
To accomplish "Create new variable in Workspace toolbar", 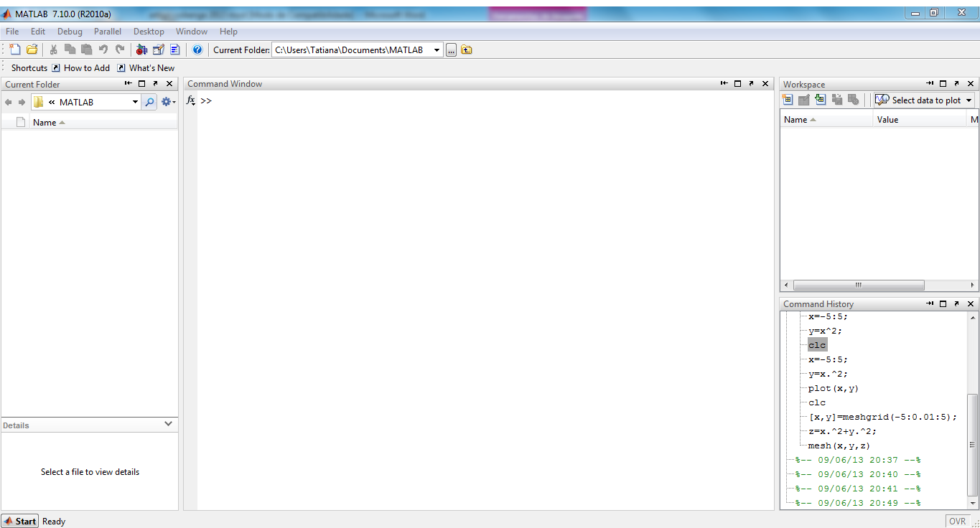I will point(788,100).
